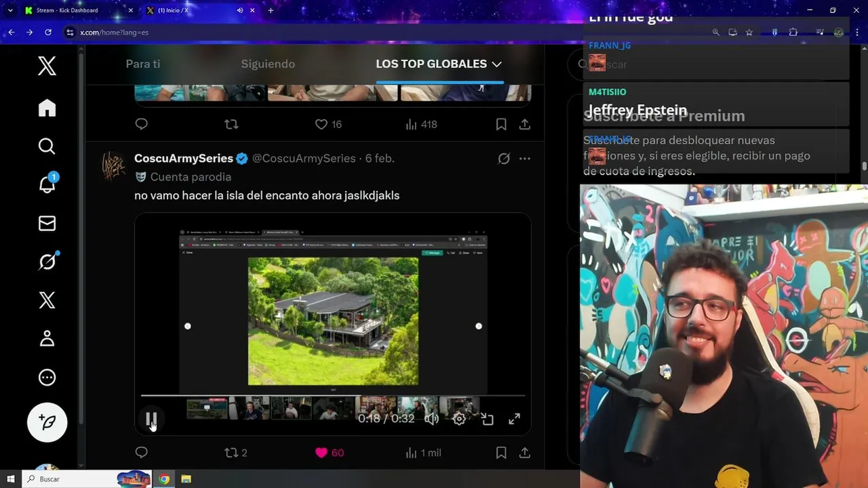Mute the X tab via speaker icon
The width and height of the screenshot is (868, 488).
(x=240, y=10)
